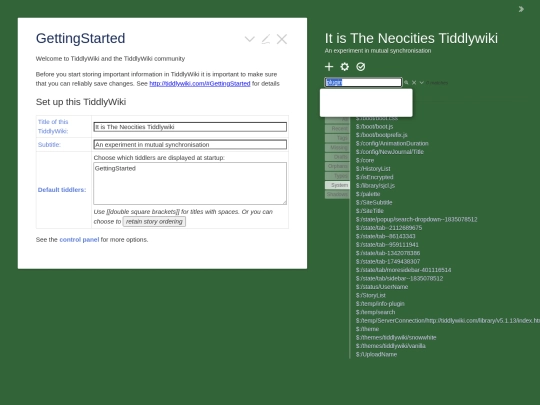
Task: Click the default tiddlers text area
Action: tap(190, 183)
